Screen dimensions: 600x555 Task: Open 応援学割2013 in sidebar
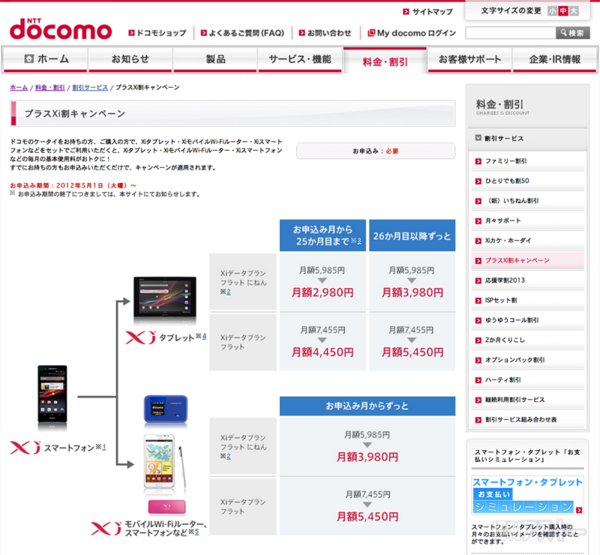(x=505, y=281)
